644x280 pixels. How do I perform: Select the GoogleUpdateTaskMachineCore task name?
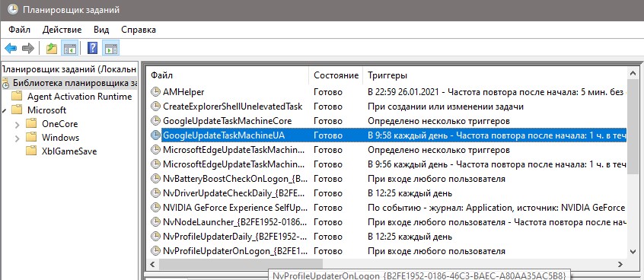tap(227, 121)
